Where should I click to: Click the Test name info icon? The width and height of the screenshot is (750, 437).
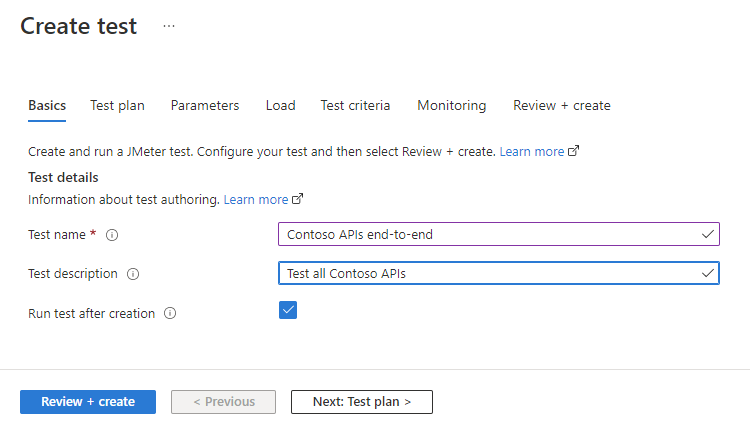112,235
